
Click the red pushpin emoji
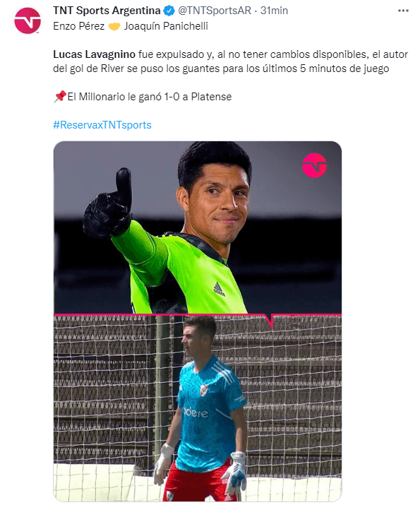tap(60, 96)
